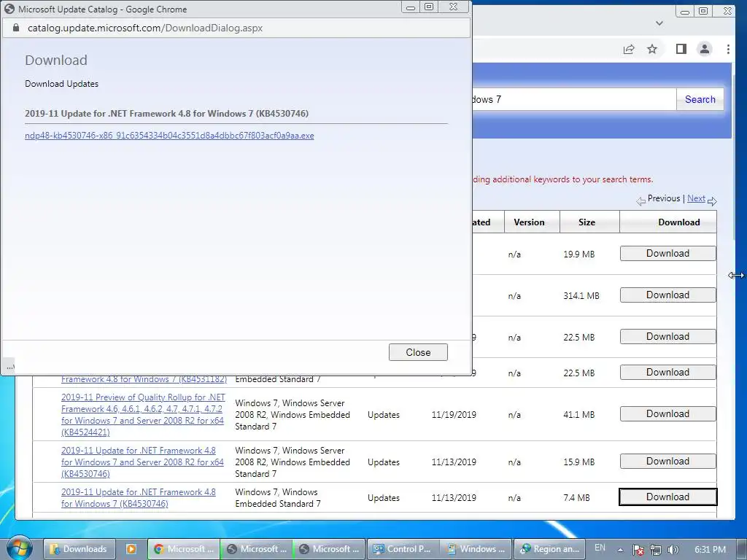This screenshot has width=747, height=560.
Task: Click the Search button in Update Catalog
Action: pyautogui.click(x=700, y=99)
